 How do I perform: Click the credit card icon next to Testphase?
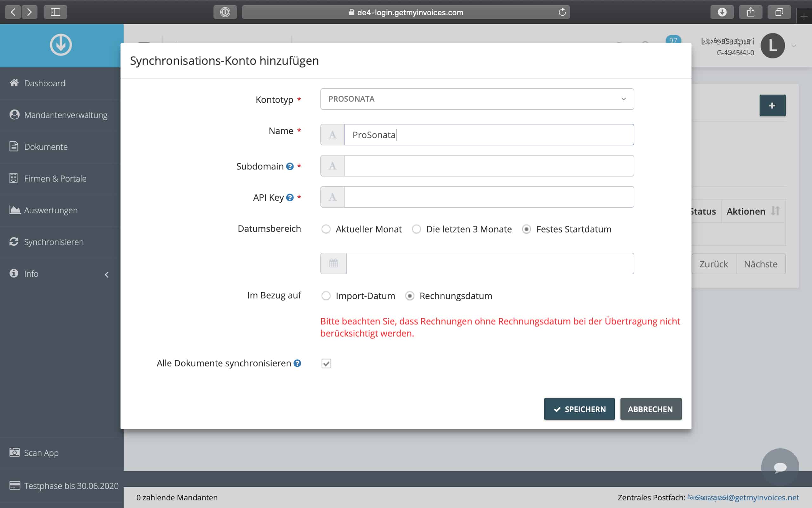pyautogui.click(x=15, y=485)
